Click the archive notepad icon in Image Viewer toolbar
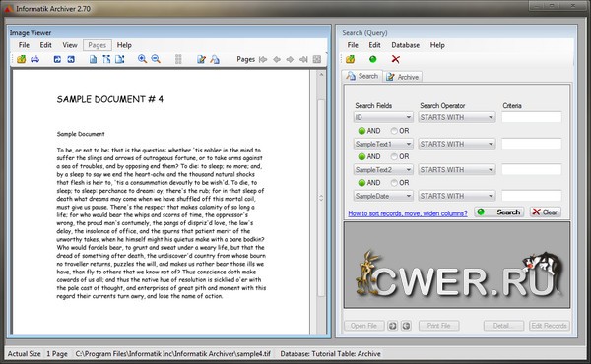 [201, 59]
